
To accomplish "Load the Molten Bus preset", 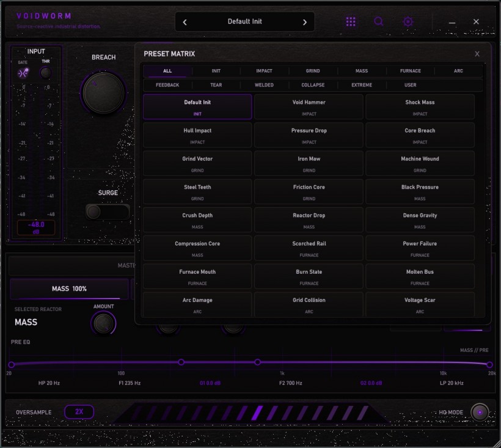I will (420, 276).
